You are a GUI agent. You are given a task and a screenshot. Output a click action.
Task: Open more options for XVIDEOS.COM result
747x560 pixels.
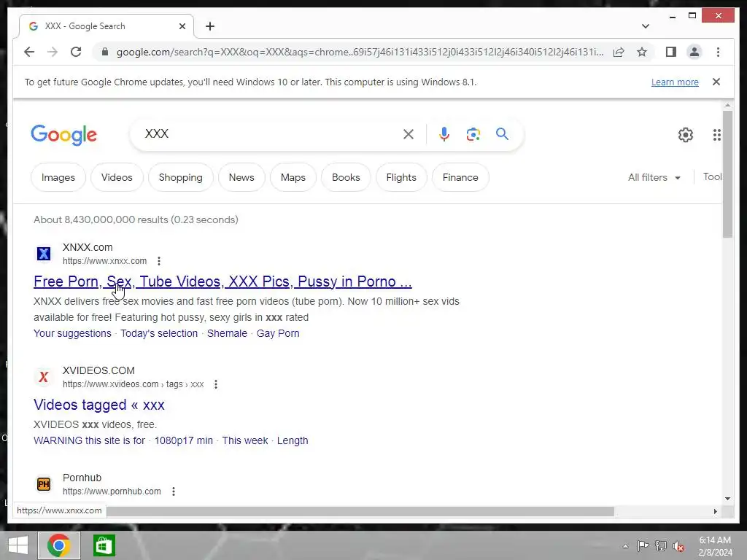tap(216, 384)
